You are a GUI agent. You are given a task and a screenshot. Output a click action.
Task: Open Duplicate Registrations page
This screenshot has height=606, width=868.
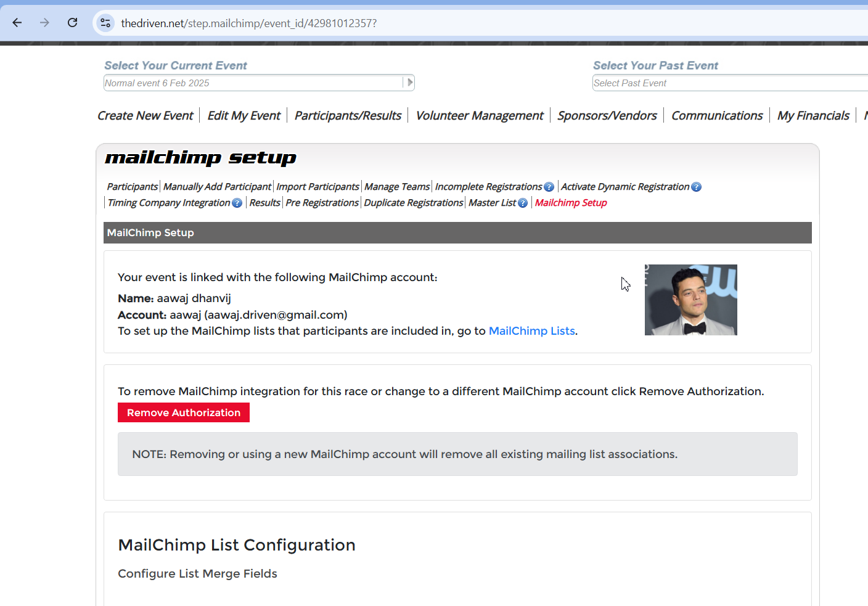(x=413, y=203)
